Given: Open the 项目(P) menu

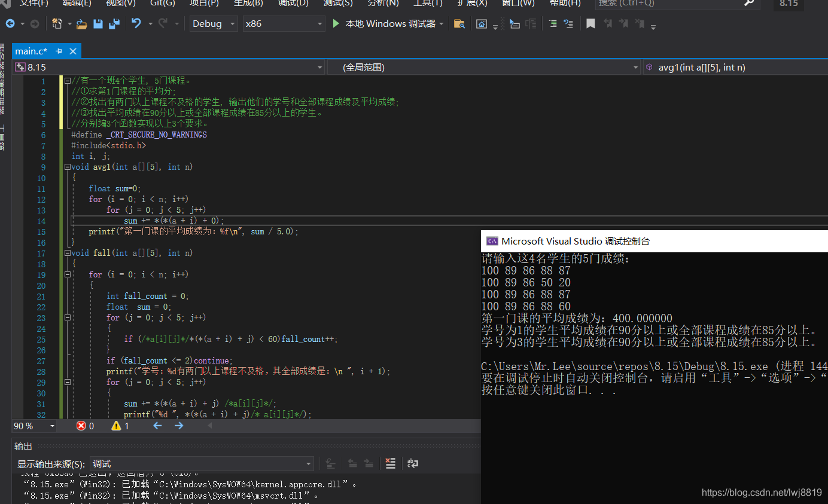Looking at the screenshot, I should click(205, 3).
